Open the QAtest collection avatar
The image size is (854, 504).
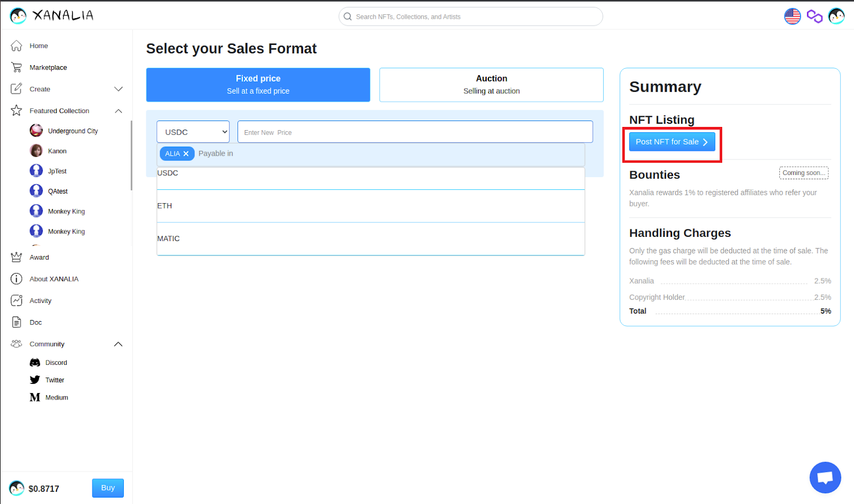(36, 191)
